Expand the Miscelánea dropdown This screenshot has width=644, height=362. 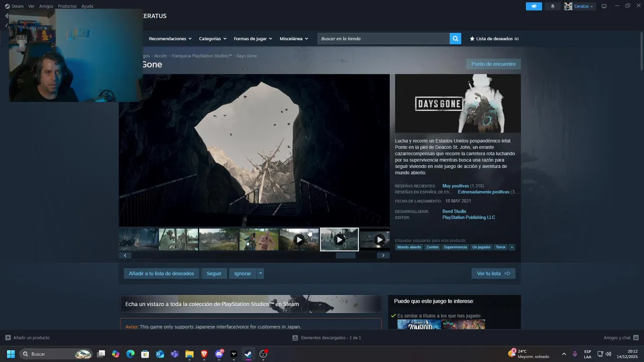294,39
